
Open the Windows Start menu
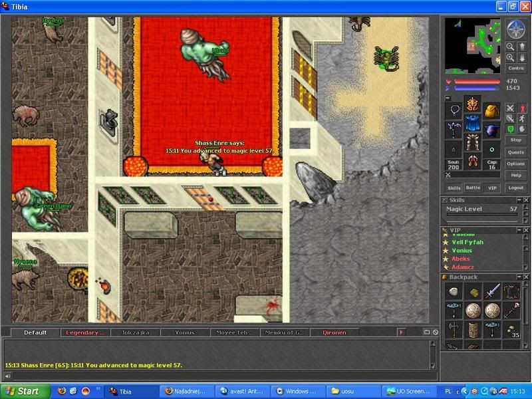click(x=25, y=391)
